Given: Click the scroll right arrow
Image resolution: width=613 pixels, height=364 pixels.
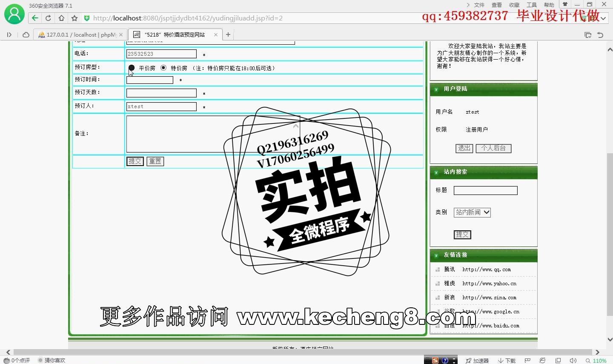Looking at the screenshot, I should [x=597, y=352].
